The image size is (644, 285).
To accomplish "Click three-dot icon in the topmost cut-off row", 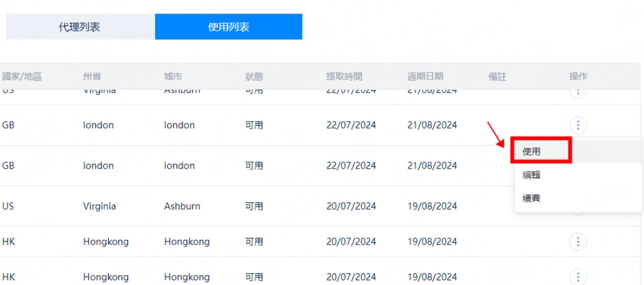I will (578, 92).
